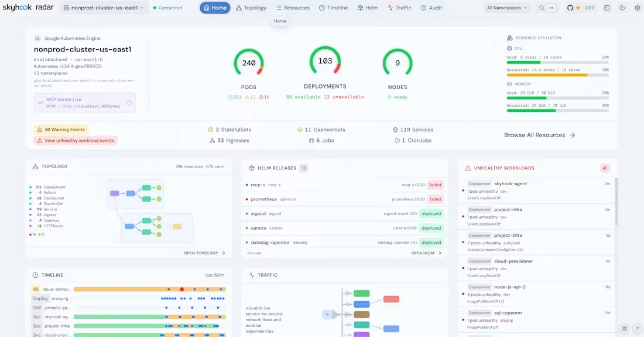Click the info icon in the MCP Server Live box
Image resolution: width=644 pixels, height=337 pixels.
129,103
